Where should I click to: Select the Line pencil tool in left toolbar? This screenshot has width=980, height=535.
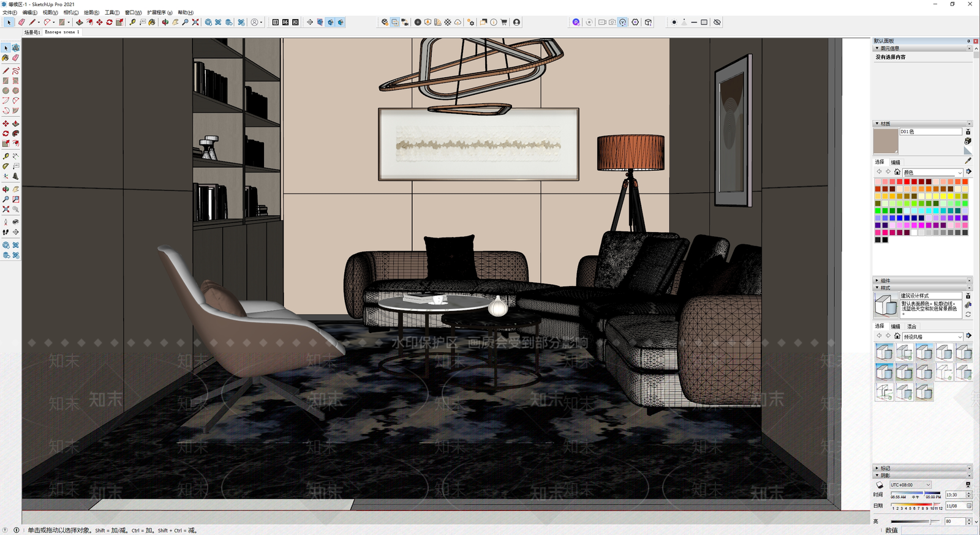(x=6, y=70)
